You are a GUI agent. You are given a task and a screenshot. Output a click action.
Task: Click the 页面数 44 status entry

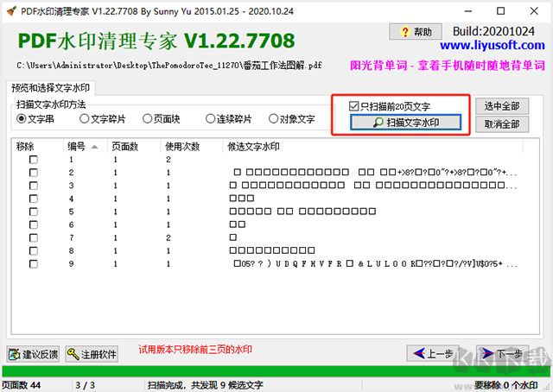coord(21,385)
